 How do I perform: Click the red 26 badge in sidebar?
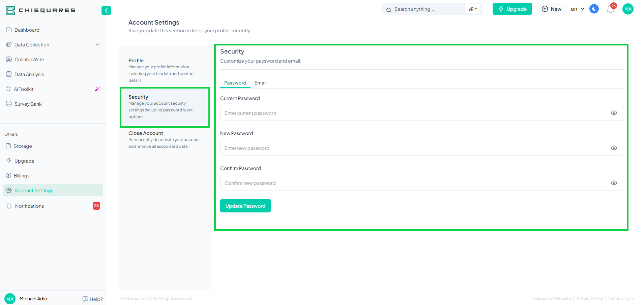pyautogui.click(x=96, y=206)
